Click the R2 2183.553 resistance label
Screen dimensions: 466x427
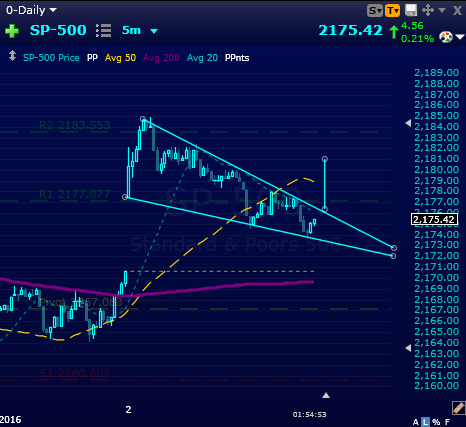75,125
